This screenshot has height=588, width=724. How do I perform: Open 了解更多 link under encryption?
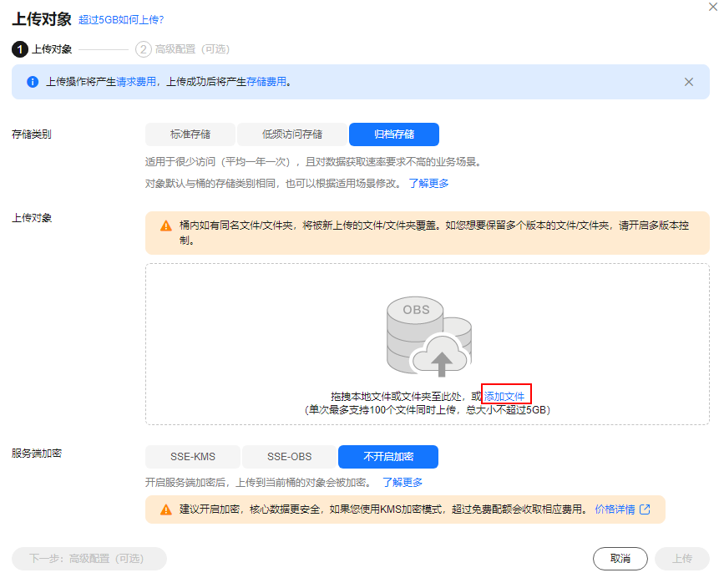(x=403, y=482)
